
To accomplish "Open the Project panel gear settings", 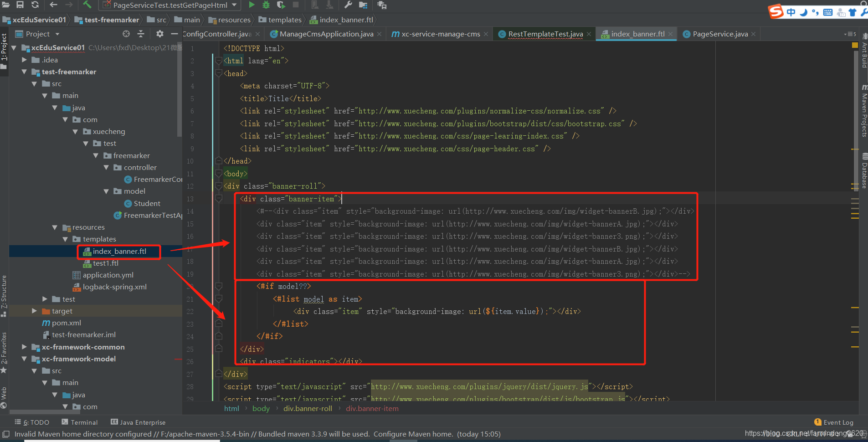I will pyautogui.click(x=159, y=34).
